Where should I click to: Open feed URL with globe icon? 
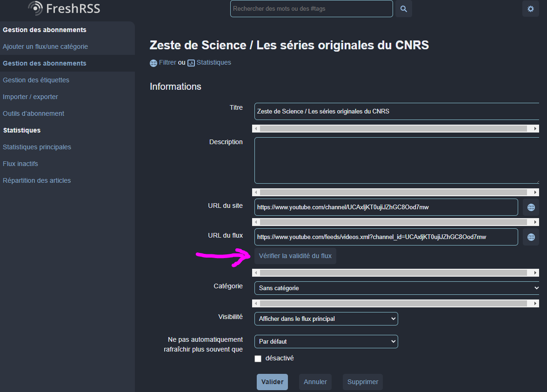pos(531,237)
